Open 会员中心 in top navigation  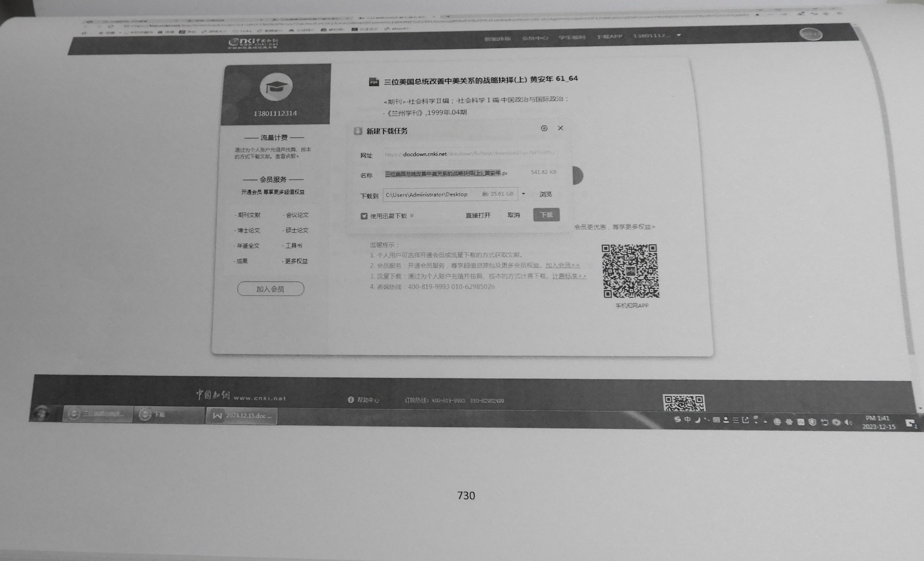coord(535,38)
